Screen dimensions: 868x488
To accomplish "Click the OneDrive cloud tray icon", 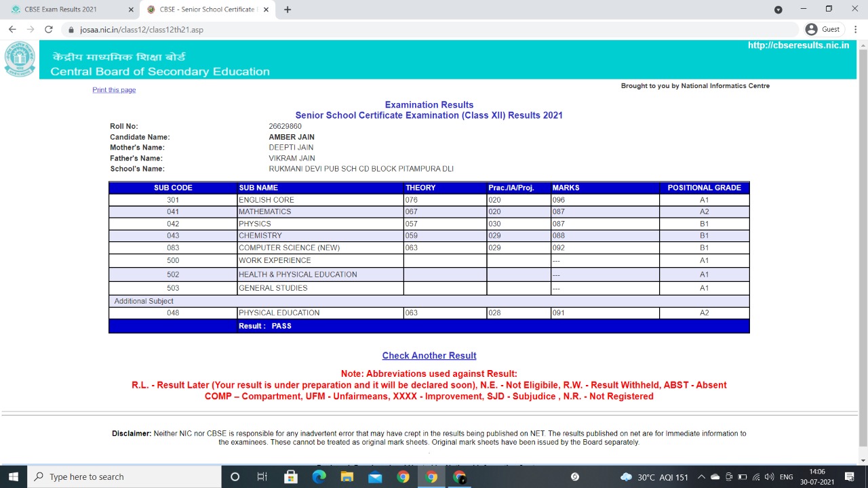I will tap(715, 477).
